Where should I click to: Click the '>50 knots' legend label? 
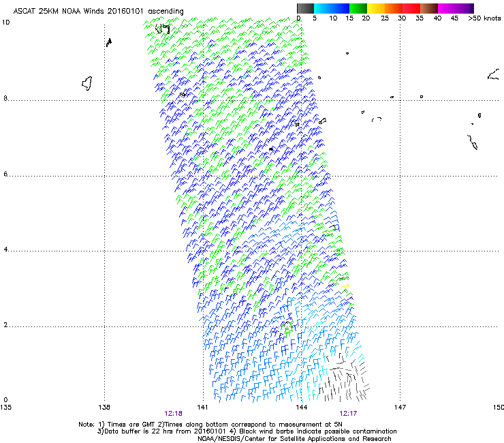484,18
